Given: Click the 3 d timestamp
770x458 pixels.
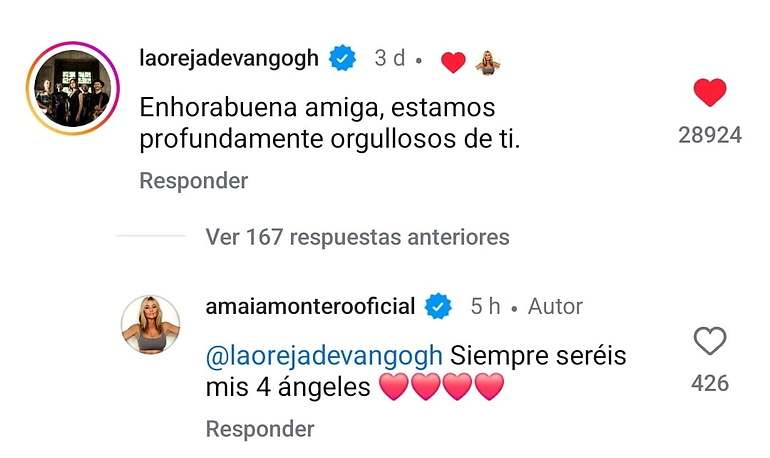Looking at the screenshot, I should click(x=390, y=58).
